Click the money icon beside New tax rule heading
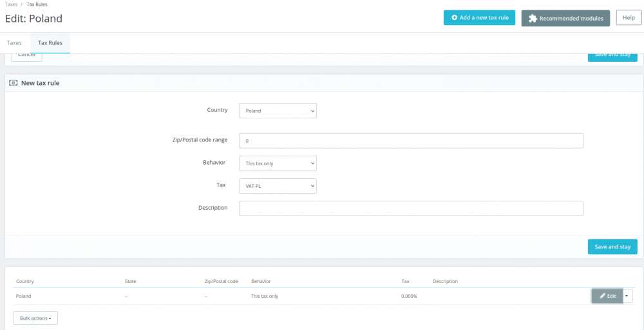 (x=14, y=83)
